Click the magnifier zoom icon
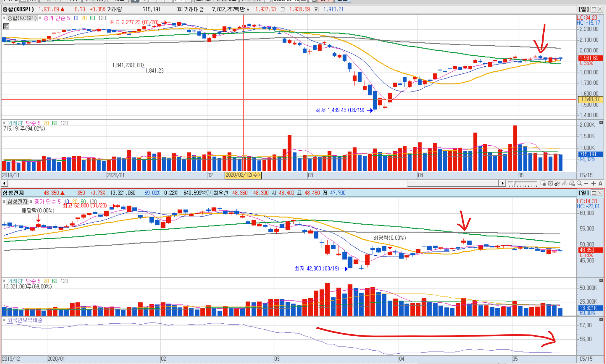 point(579,183)
